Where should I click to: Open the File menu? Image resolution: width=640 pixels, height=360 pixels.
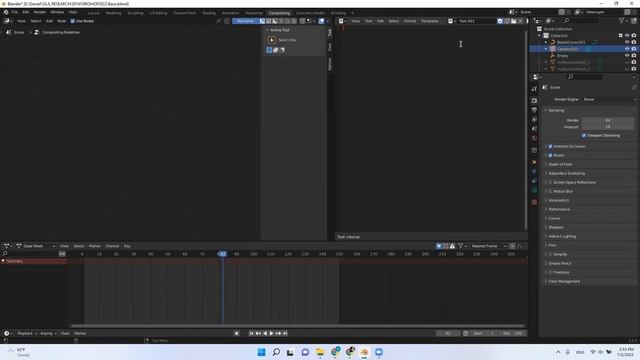coord(15,12)
